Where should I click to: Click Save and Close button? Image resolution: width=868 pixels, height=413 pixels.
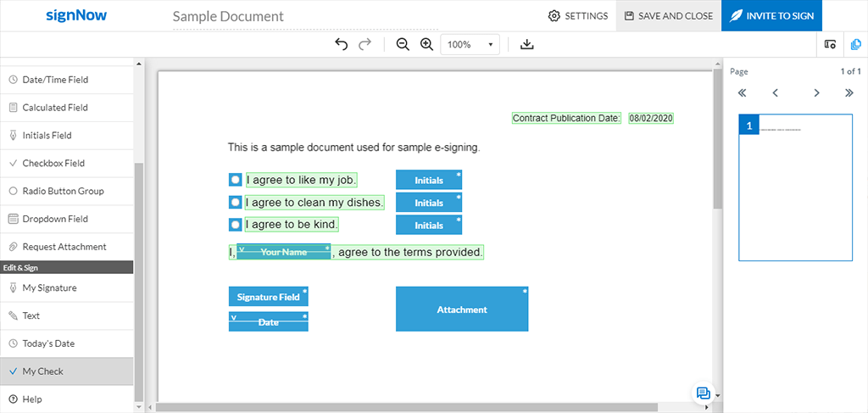[x=668, y=15]
